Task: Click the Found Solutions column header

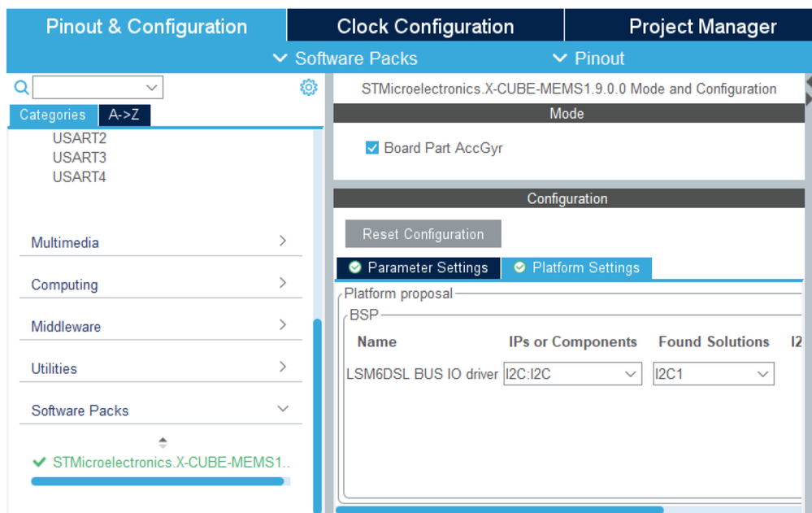Action: pos(714,342)
